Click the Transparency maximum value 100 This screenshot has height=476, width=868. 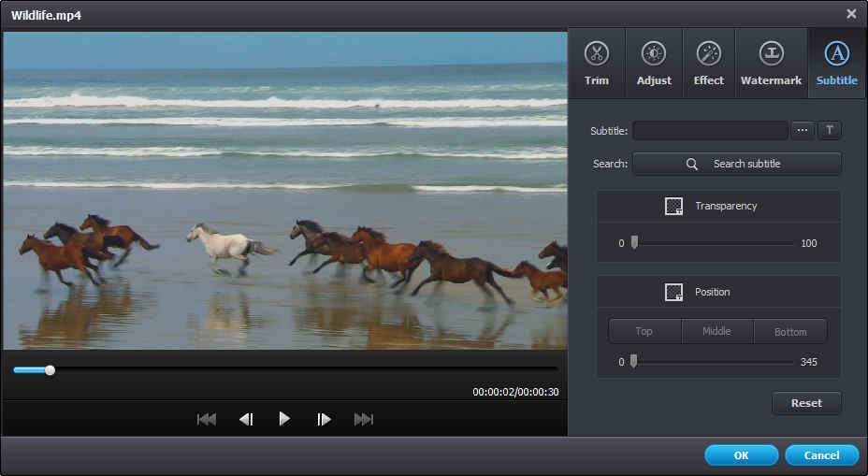(809, 243)
